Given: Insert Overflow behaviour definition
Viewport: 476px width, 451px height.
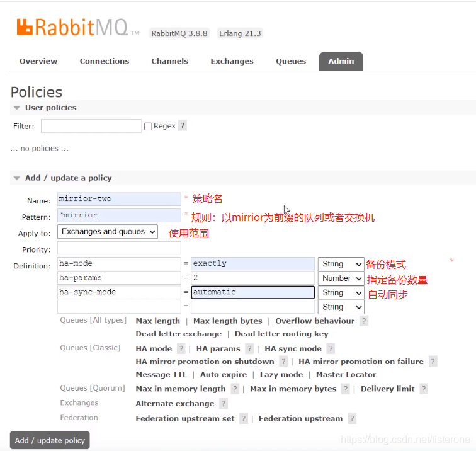Looking at the screenshot, I should coord(315,321).
